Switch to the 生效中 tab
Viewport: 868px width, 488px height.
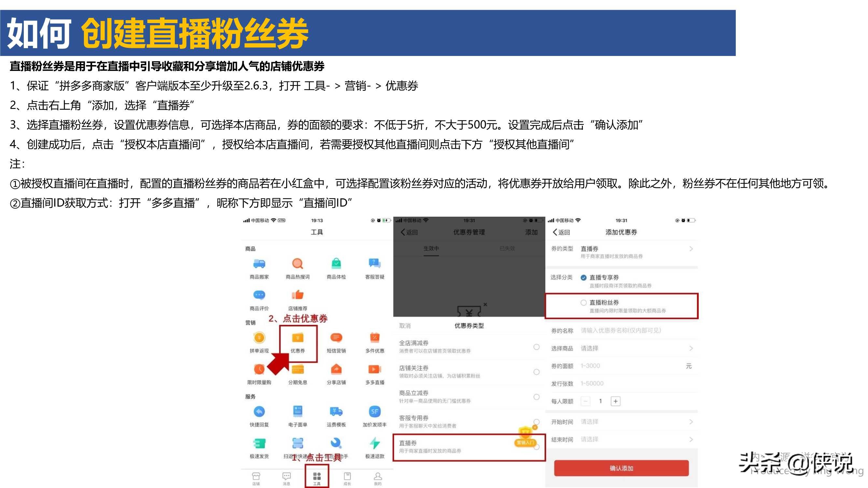pos(431,249)
